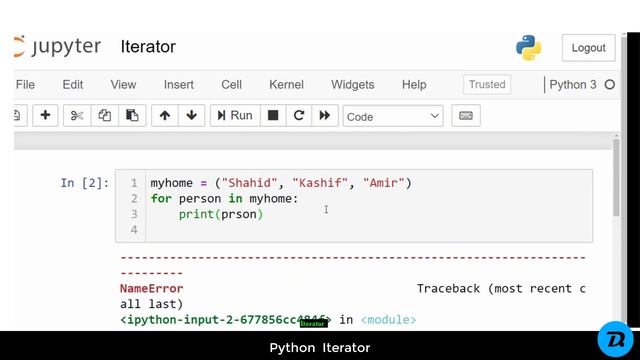The width and height of the screenshot is (640, 360).
Task: Click the round blue logo badge
Action: [x=616, y=339]
